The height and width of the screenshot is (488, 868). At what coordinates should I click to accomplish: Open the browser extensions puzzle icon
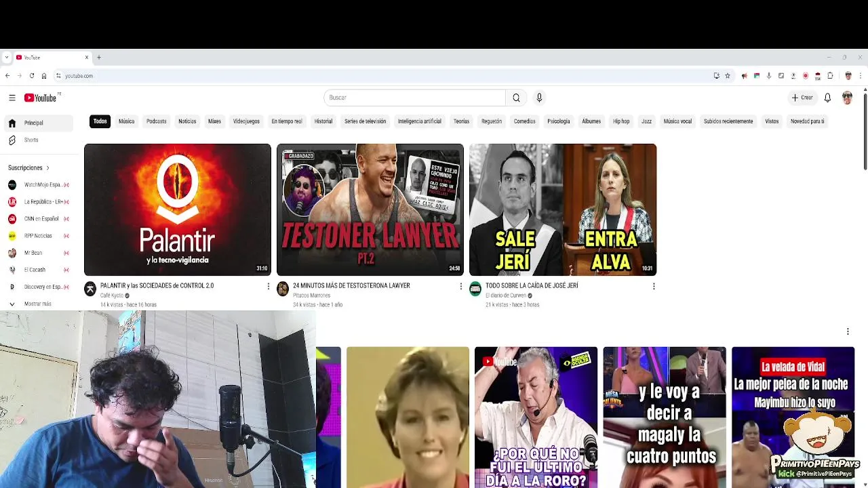point(830,76)
